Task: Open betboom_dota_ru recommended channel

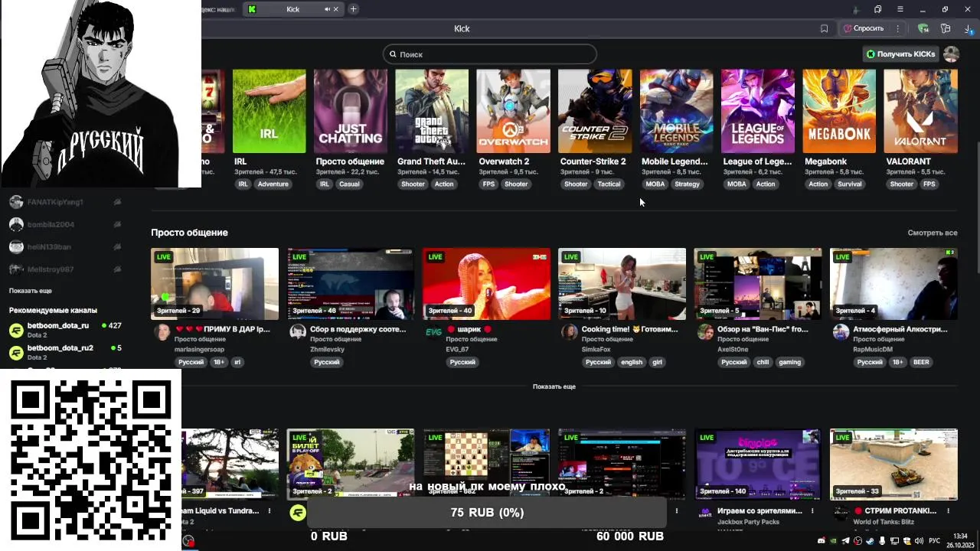Action: (65, 330)
